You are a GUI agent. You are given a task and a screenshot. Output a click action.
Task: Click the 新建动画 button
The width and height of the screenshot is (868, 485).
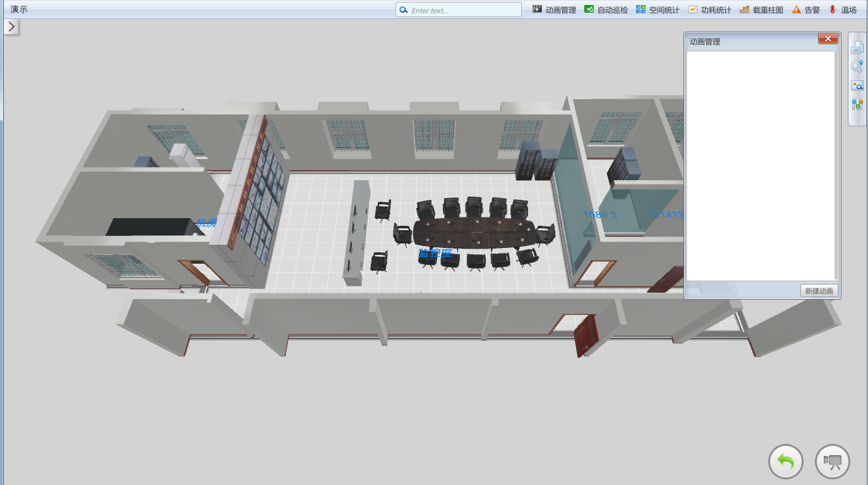(x=819, y=291)
